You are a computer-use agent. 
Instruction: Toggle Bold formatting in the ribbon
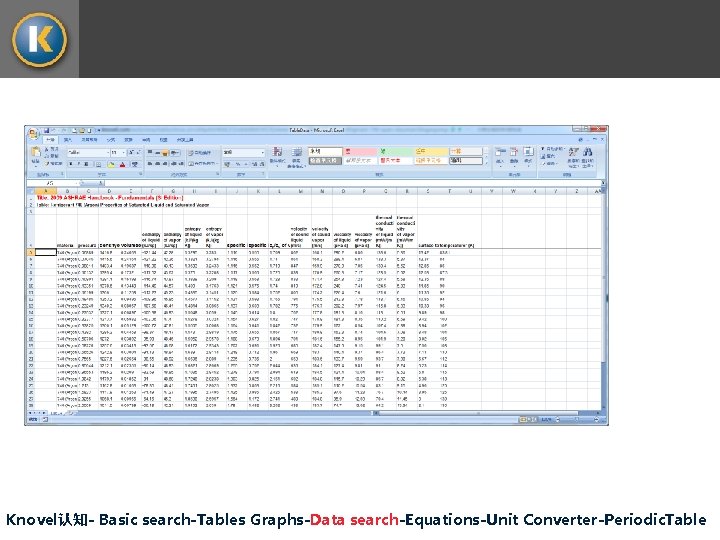(x=71, y=164)
